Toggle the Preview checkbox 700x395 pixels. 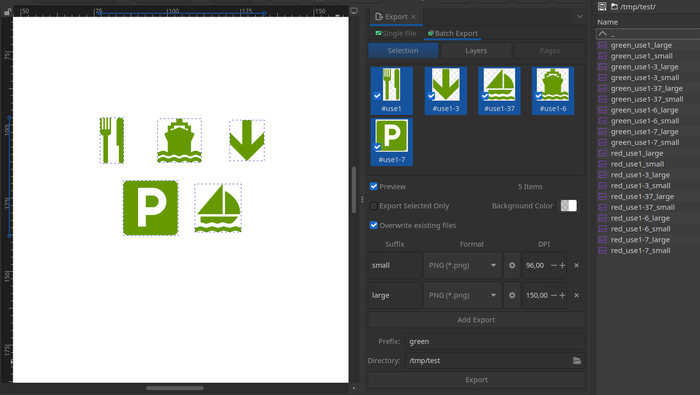[374, 186]
